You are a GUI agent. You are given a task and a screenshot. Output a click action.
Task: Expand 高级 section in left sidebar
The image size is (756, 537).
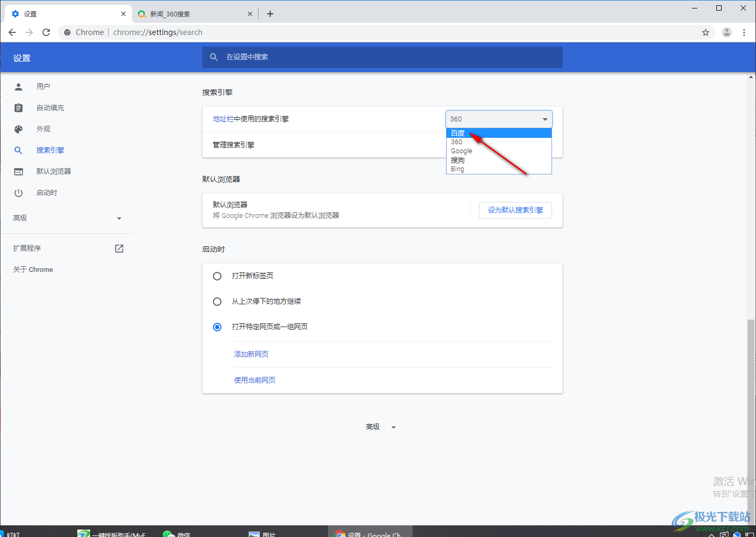point(67,218)
